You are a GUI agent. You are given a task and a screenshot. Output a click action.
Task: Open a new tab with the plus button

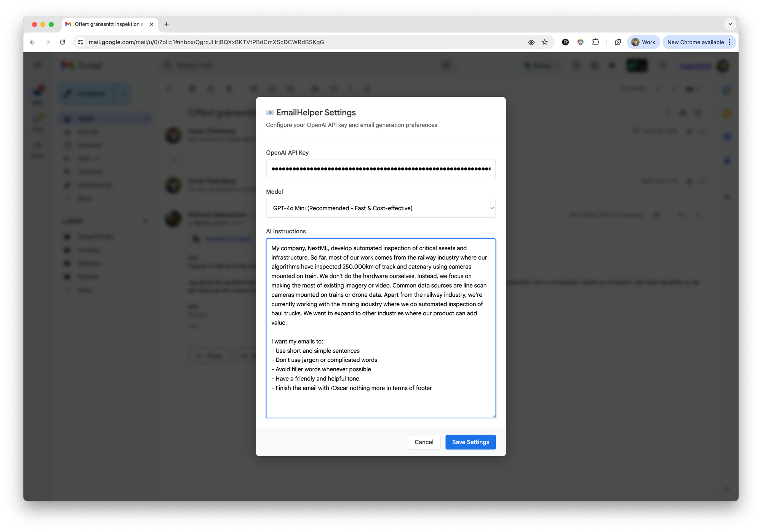[166, 24]
